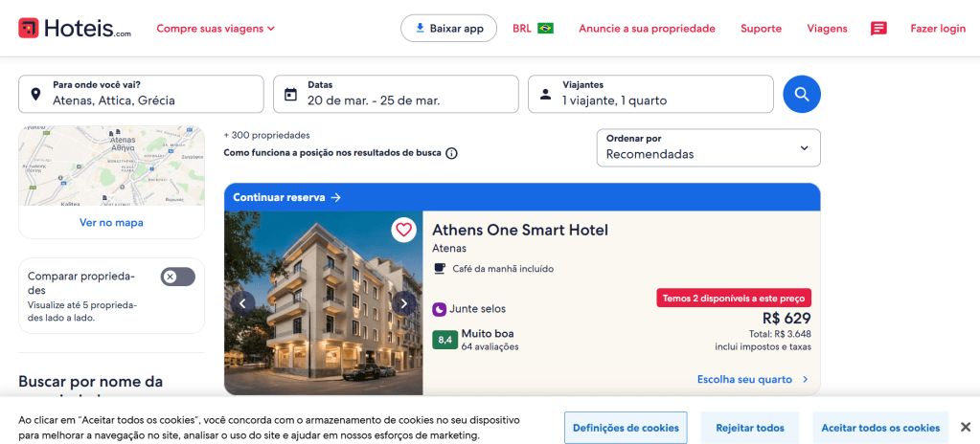980x444 pixels.
Task: Click the Baixar app button
Action: [448, 29]
